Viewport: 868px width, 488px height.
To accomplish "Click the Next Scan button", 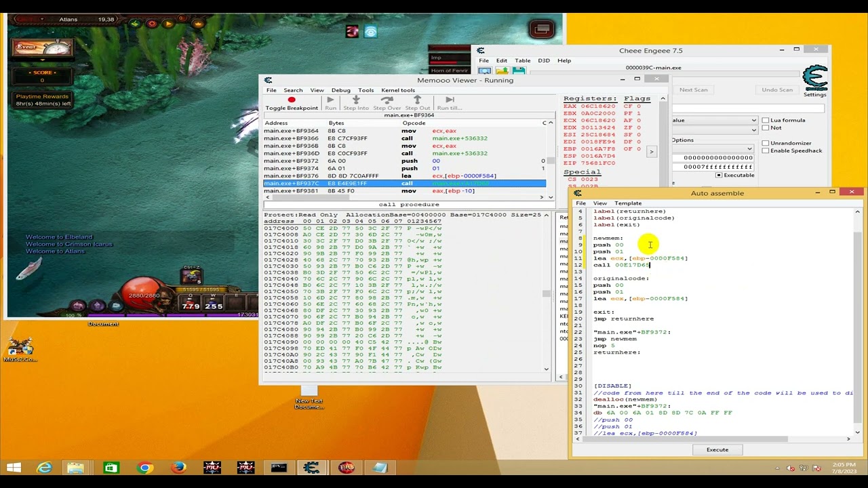I will (x=693, y=89).
